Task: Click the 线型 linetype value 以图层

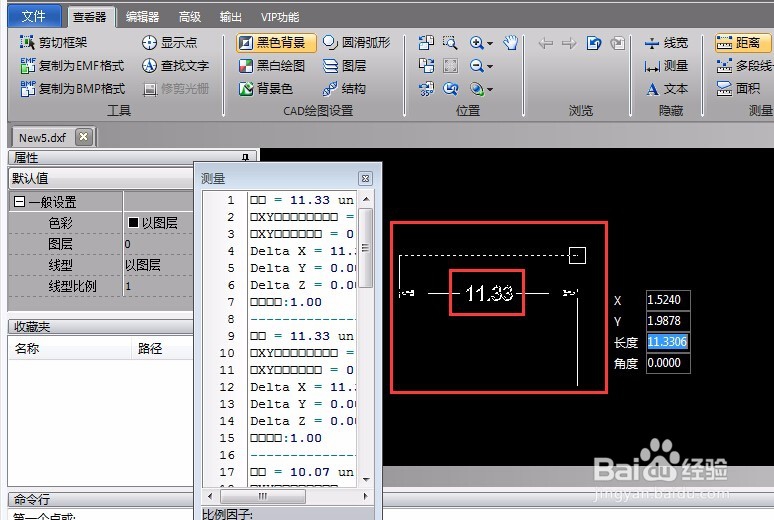Action: click(158, 265)
